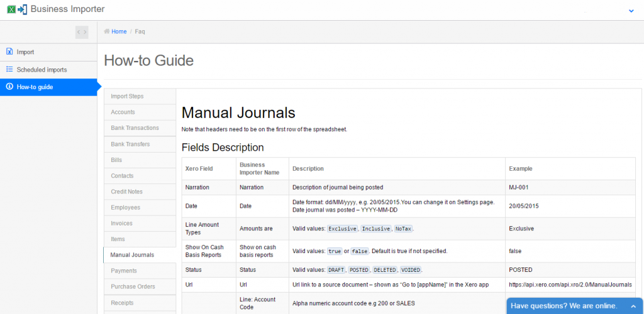
Task: Select the Bills tab
Action: click(140, 160)
